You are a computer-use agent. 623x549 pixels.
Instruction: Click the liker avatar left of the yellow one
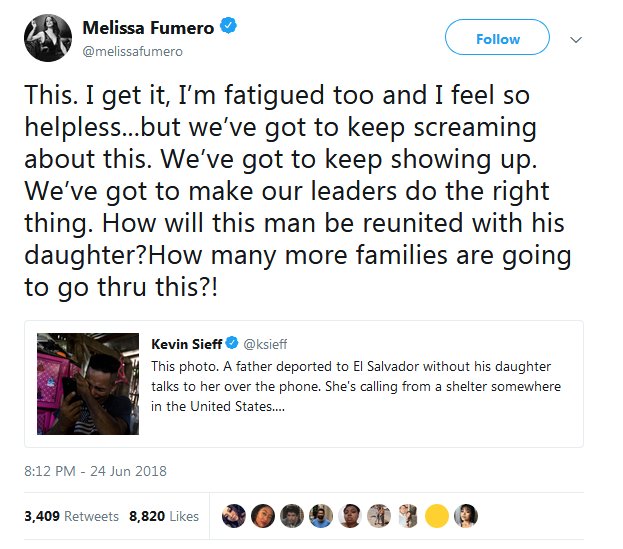point(407,516)
